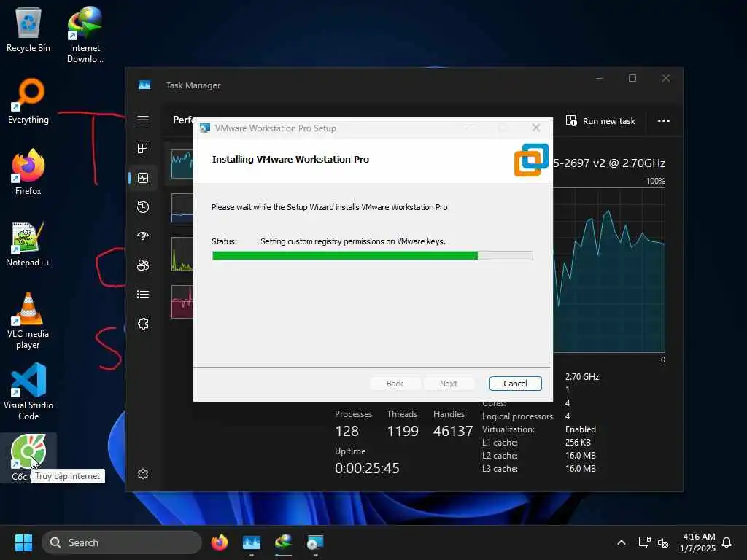Viewport: 747px width, 560px height.
Task: Click the muted volume tray icon
Action: click(663, 542)
